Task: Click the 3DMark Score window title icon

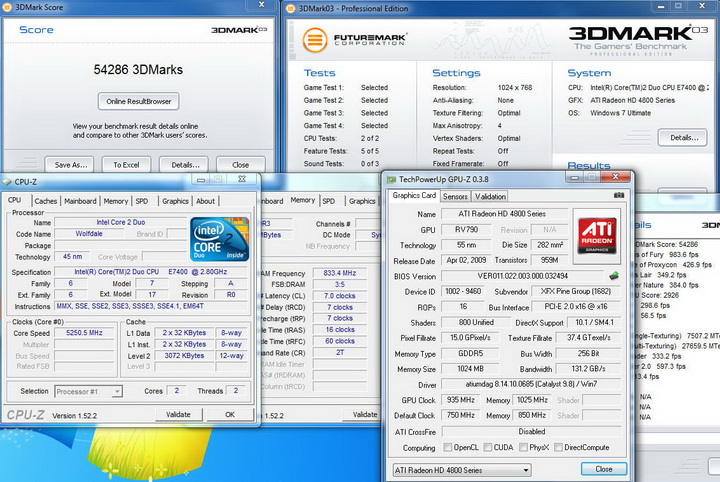Action: click(x=7, y=7)
